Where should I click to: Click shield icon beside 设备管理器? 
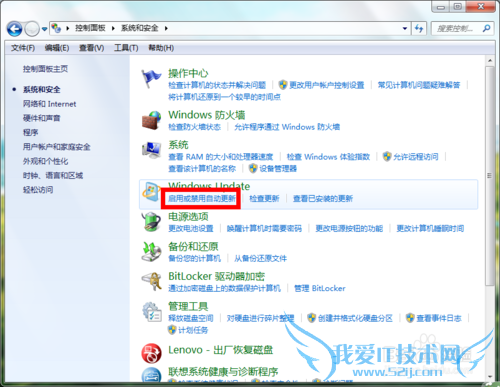pyautogui.click(x=253, y=168)
